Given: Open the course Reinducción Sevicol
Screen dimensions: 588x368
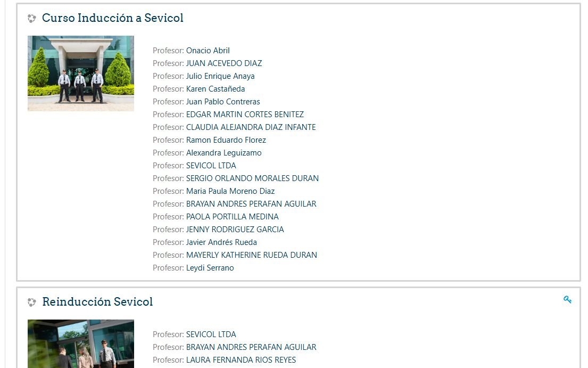Looking at the screenshot, I should tap(97, 301).
